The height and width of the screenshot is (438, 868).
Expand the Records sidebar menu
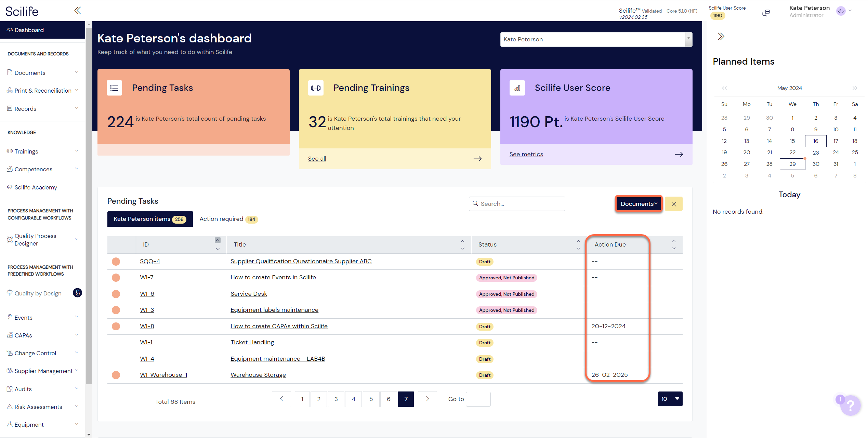coord(77,108)
